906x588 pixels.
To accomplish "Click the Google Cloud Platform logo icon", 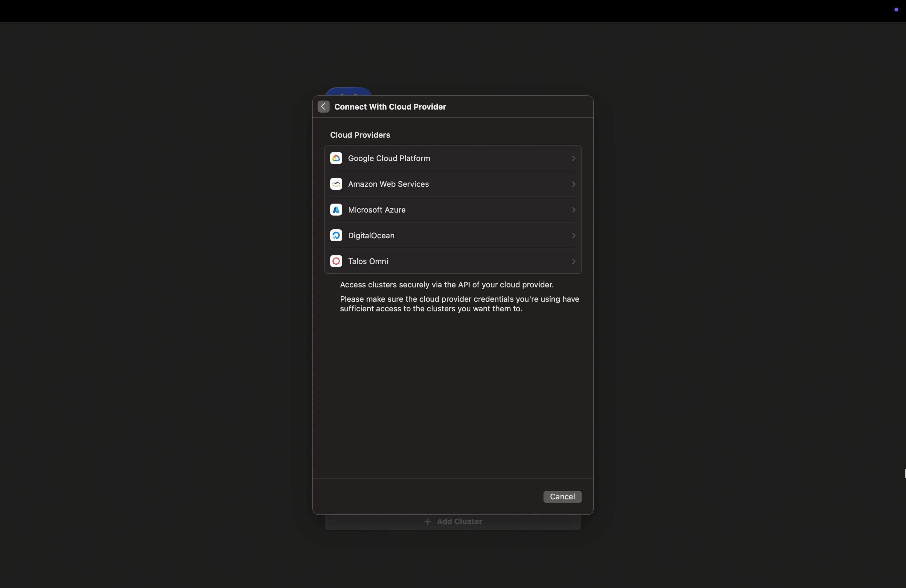I will click(x=336, y=158).
